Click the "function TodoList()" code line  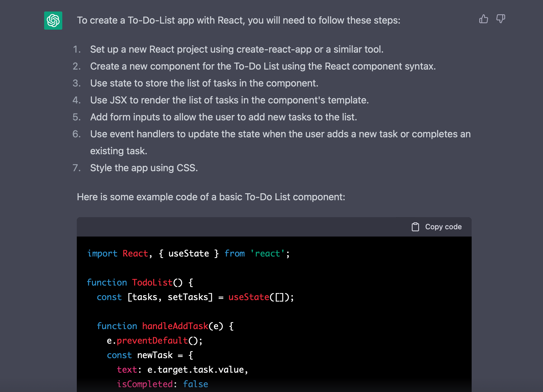pyautogui.click(x=140, y=283)
